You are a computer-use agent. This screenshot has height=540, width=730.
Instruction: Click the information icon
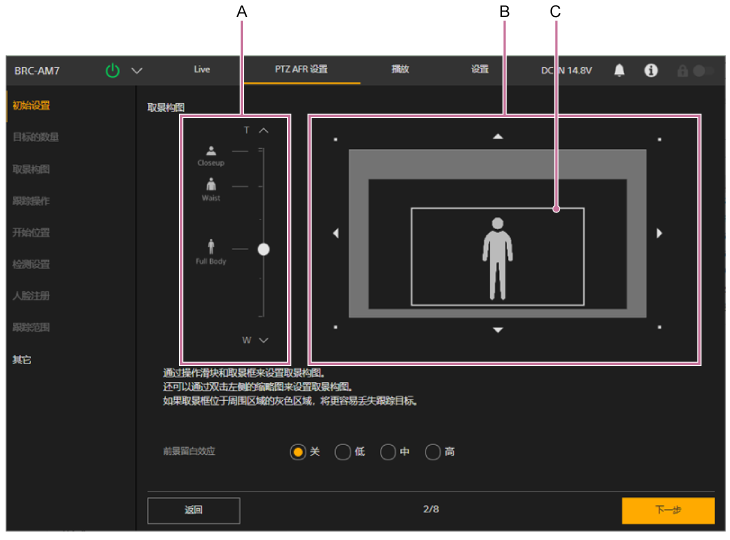(651, 71)
